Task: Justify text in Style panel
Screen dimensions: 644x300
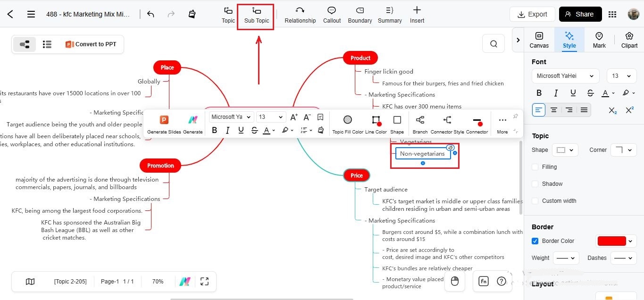Action: point(584,110)
